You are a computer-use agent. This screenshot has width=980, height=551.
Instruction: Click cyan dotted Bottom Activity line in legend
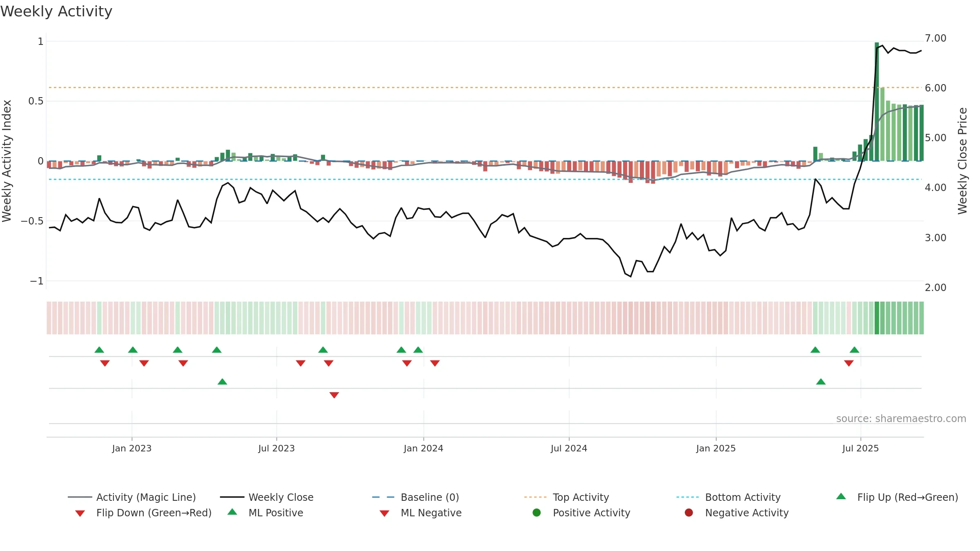pos(688,497)
